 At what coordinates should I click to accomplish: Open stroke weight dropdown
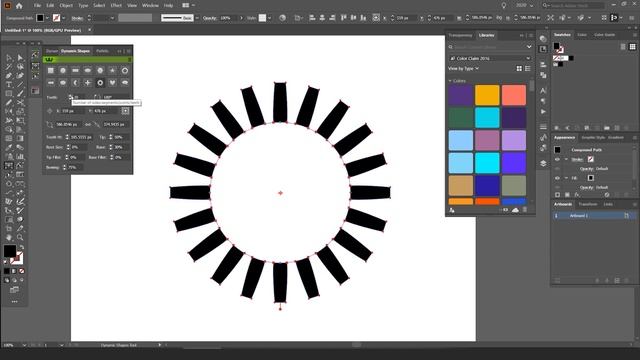tap(112, 18)
